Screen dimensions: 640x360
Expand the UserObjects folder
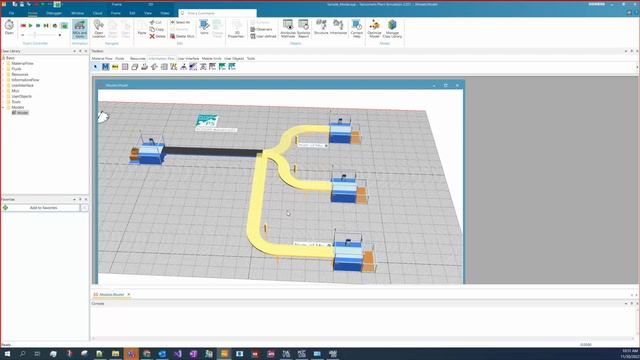click(x=4, y=96)
